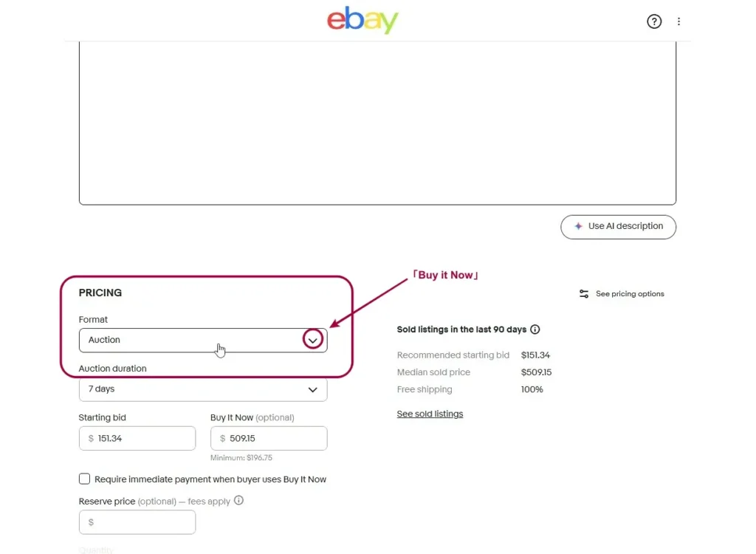The width and height of the screenshot is (756, 554).
Task: Open the Auction format dropdown
Action: (x=192, y=341)
